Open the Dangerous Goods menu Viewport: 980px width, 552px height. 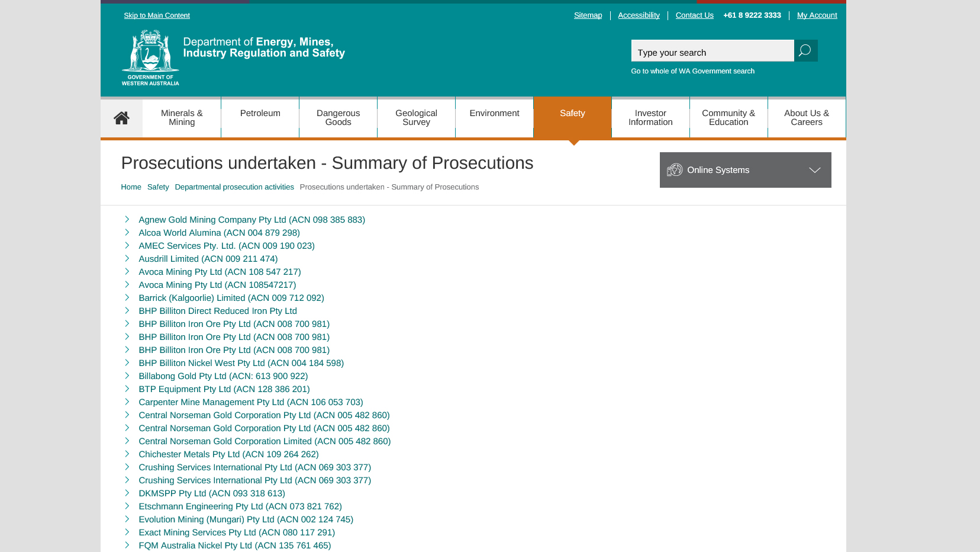coord(338,117)
